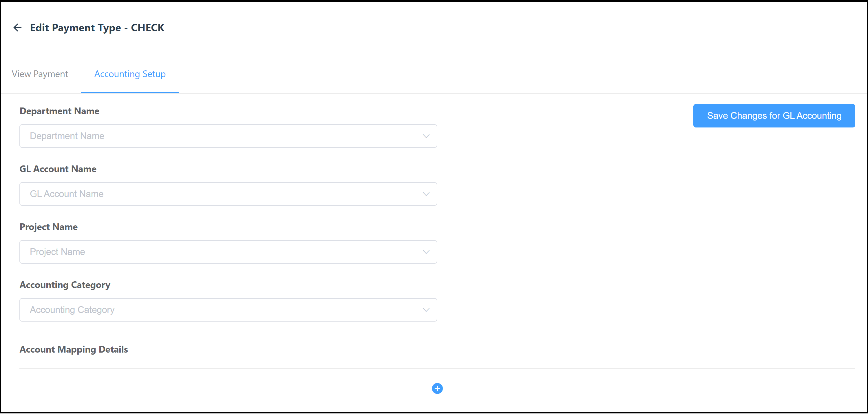Open the GL Account Name dropdown
This screenshot has width=868, height=414.
(x=228, y=194)
